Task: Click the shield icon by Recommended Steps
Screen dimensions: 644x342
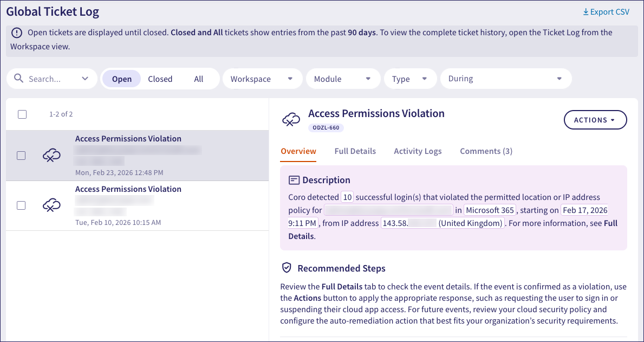Action: coord(287,268)
